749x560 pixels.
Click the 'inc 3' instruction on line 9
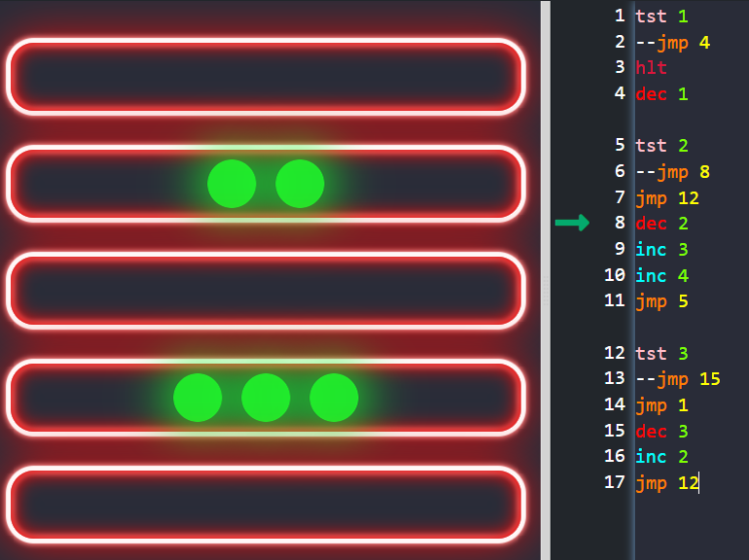(x=661, y=250)
